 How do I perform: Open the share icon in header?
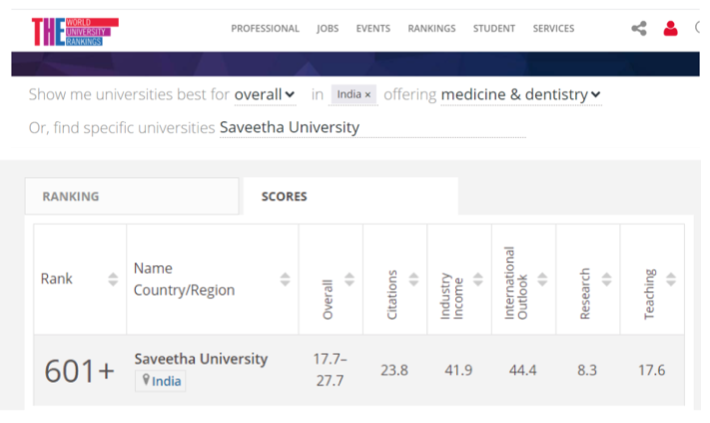(x=639, y=29)
